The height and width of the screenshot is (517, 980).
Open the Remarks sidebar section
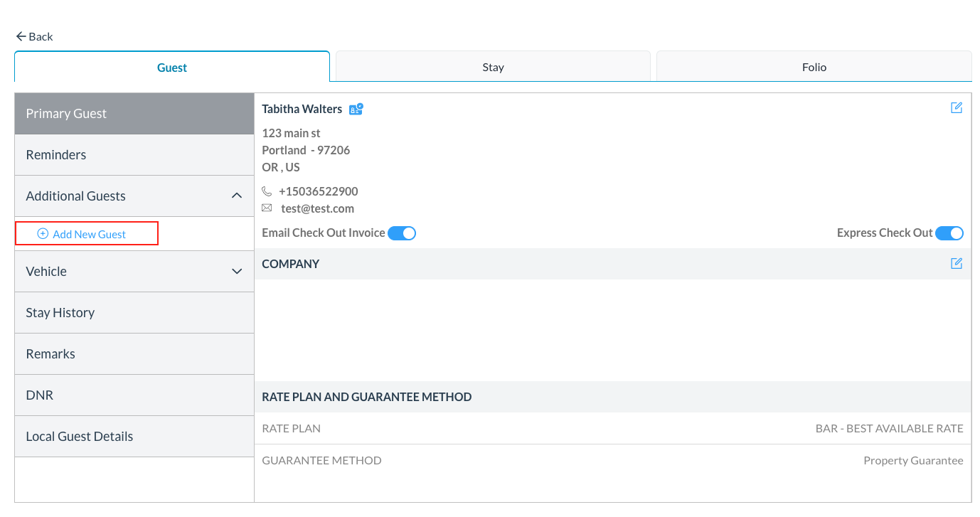point(50,353)
